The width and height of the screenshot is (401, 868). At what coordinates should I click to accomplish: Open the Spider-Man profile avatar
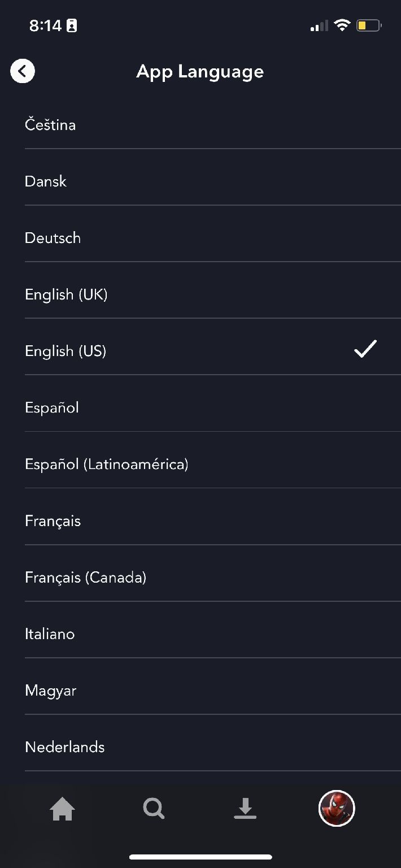336,809
